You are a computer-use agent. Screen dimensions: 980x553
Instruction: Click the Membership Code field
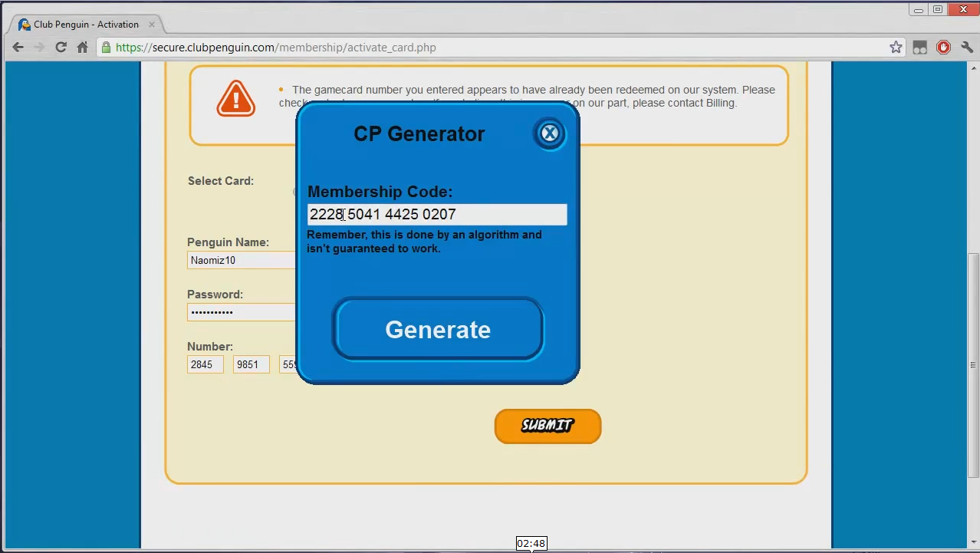pos(437,214)
